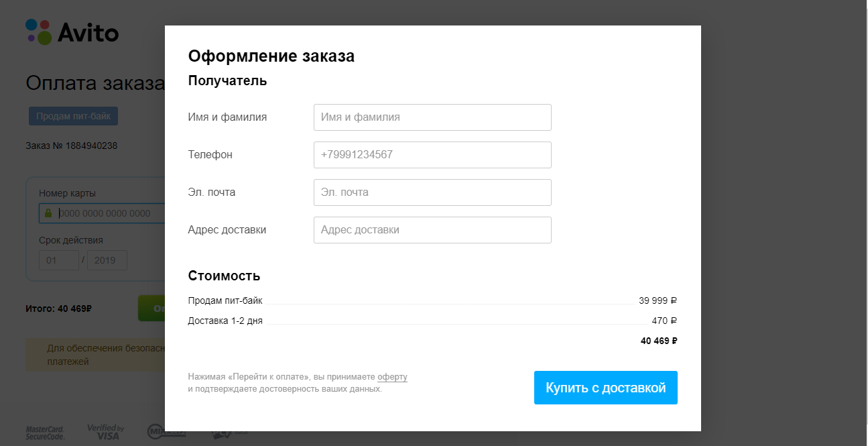This screenshot has width=868, height=446.
Task: Click into the Адрес доставки input field
Action: coord(432,230)
